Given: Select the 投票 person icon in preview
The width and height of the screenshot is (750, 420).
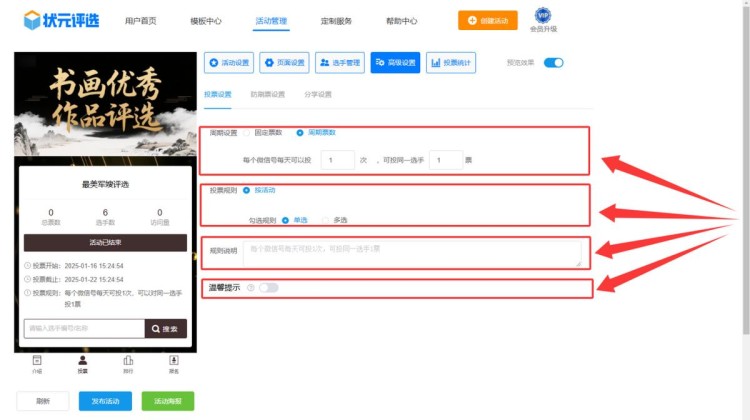Looking at the screenshot, I should (x=83, y=361).
